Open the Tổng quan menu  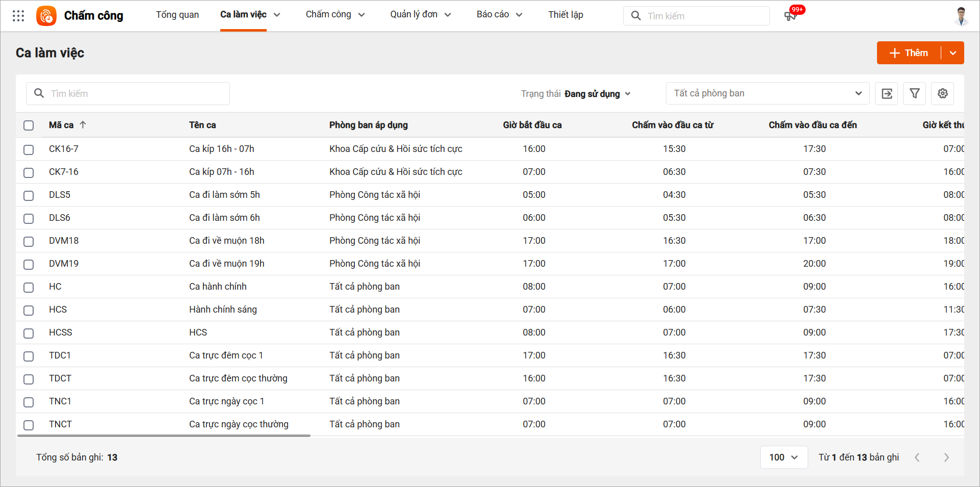coord(177,15)
